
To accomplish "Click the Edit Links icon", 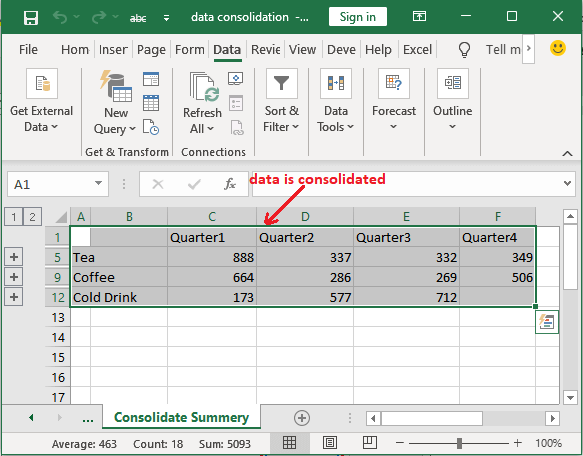I will [236, 128].
